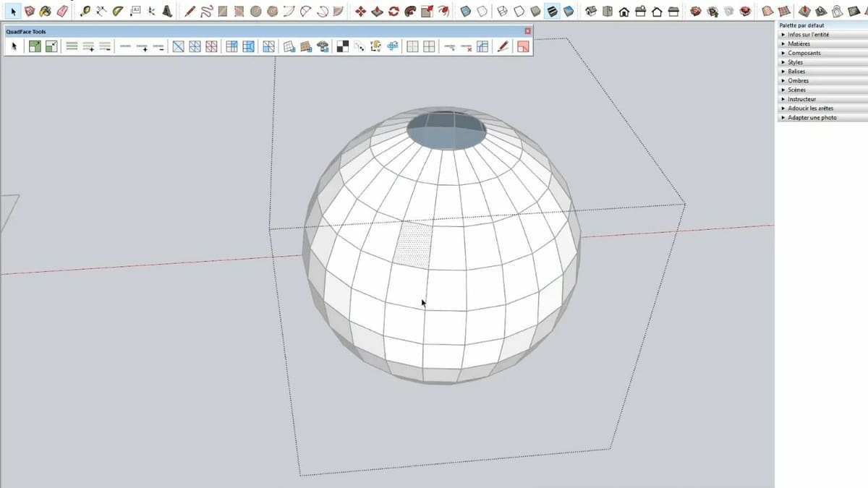Choose the Text label tool

135,12
